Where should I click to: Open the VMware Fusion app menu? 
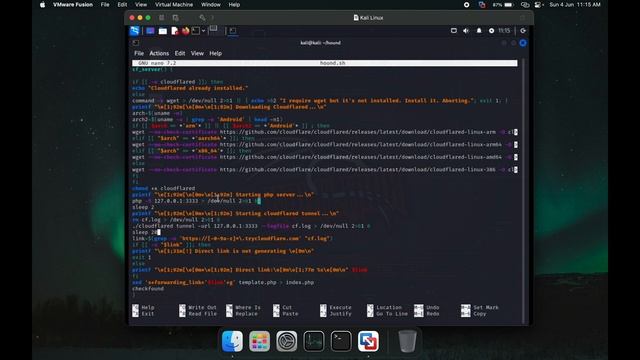tap(73, 5)
